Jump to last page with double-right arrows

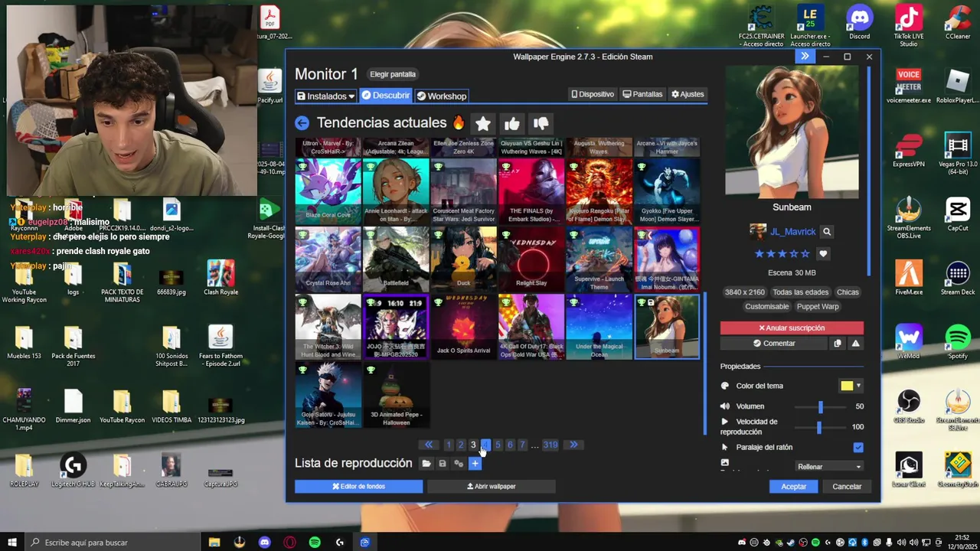pos(573,445)
